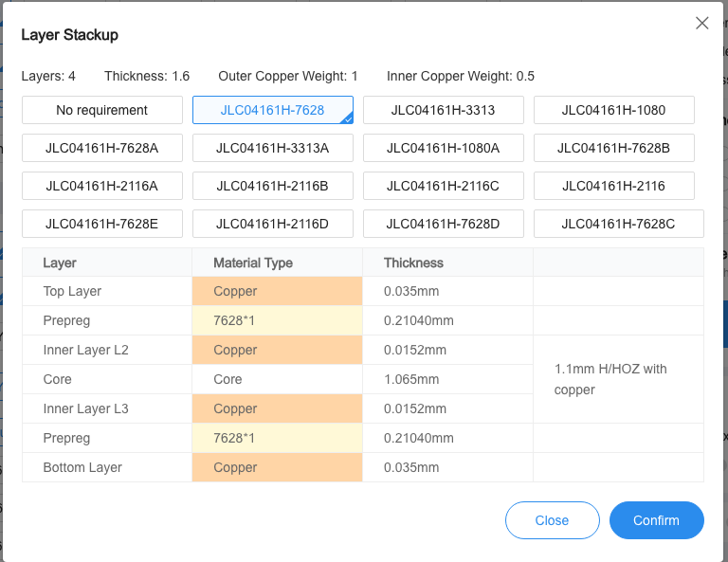728x562 pixels.
Task: Select stackup JLC04161H-1080A
Action: (x=444, y=148)
